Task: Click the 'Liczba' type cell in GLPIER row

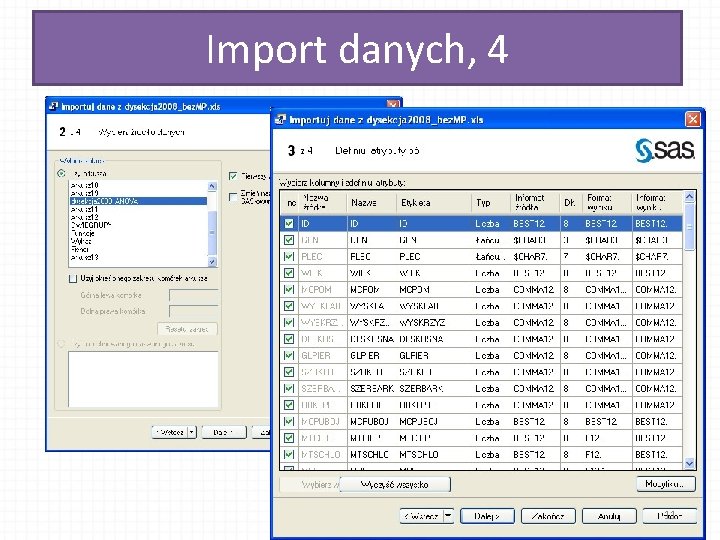Action: pos(491,356)
